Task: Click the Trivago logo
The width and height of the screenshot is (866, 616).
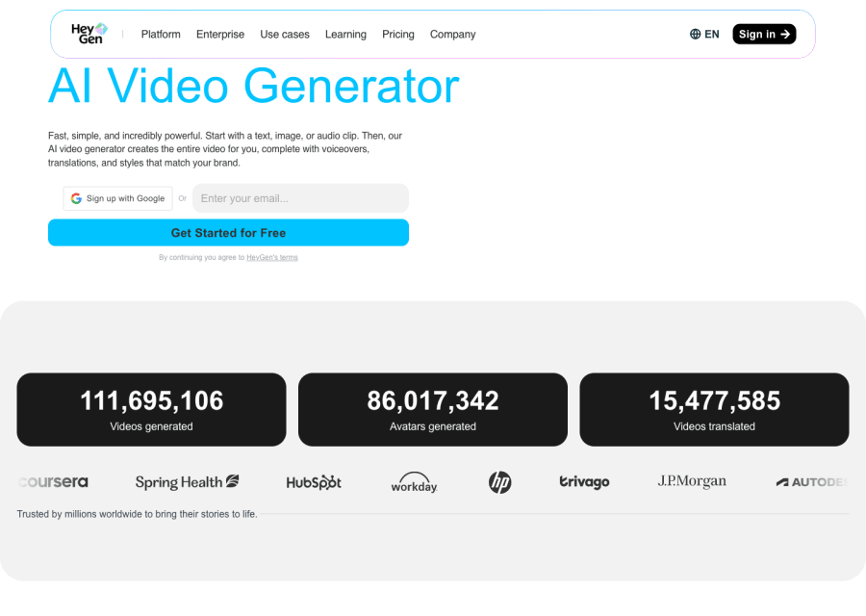Action: point(584,481)
